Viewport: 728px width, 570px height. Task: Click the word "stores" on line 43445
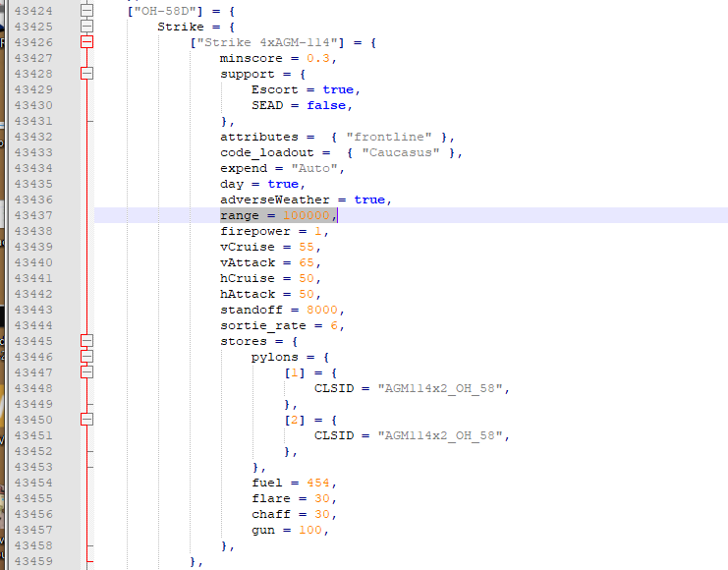(244, 341)
